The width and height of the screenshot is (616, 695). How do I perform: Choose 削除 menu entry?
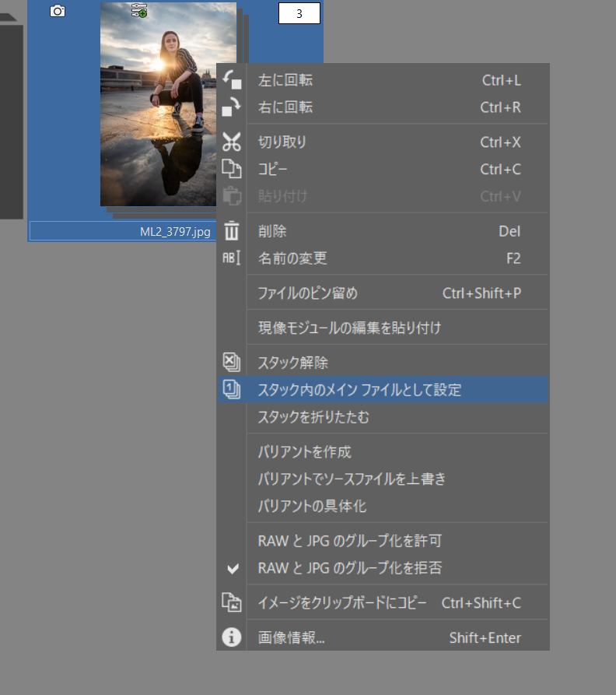point(383,231)
